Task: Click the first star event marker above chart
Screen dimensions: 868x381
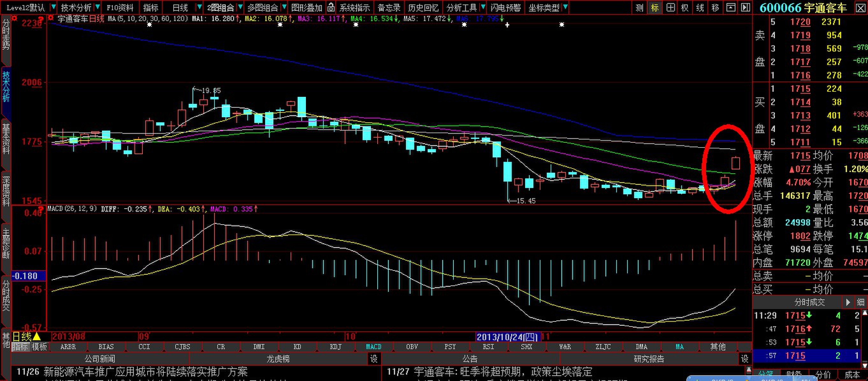Action: pyautogui.click(x=149, y=25)
